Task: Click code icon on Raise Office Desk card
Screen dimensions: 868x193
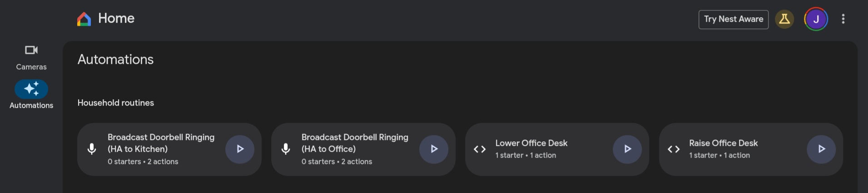Action: point(674,149)
